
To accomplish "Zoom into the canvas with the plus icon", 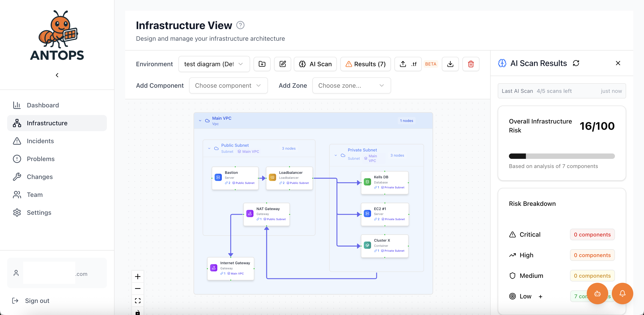I will pos(138,276).
